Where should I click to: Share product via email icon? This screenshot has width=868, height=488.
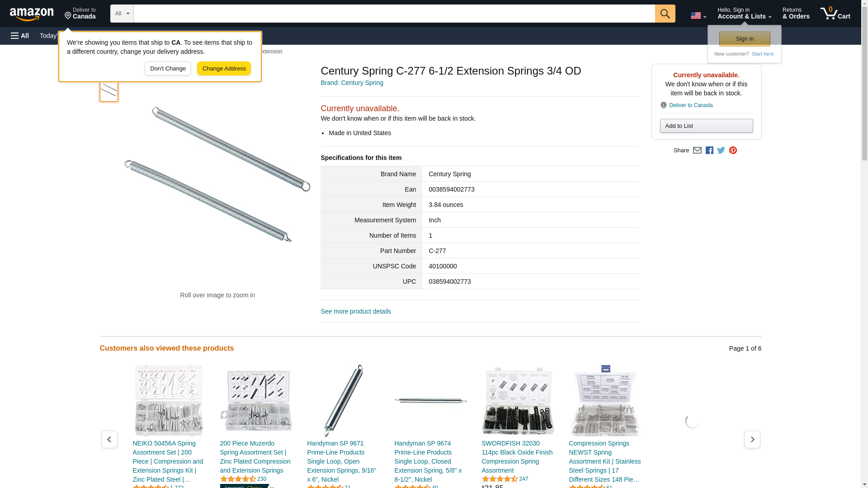tap(697, 150)
